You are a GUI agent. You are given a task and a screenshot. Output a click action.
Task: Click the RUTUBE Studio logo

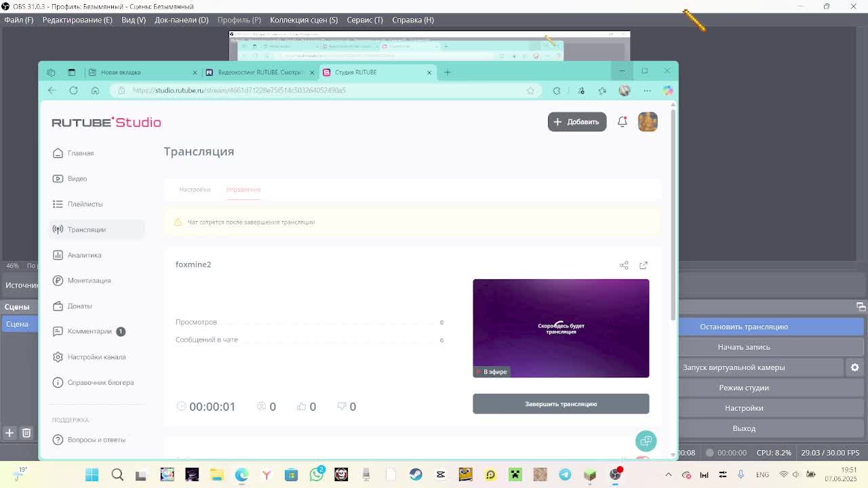pos(106,123)
